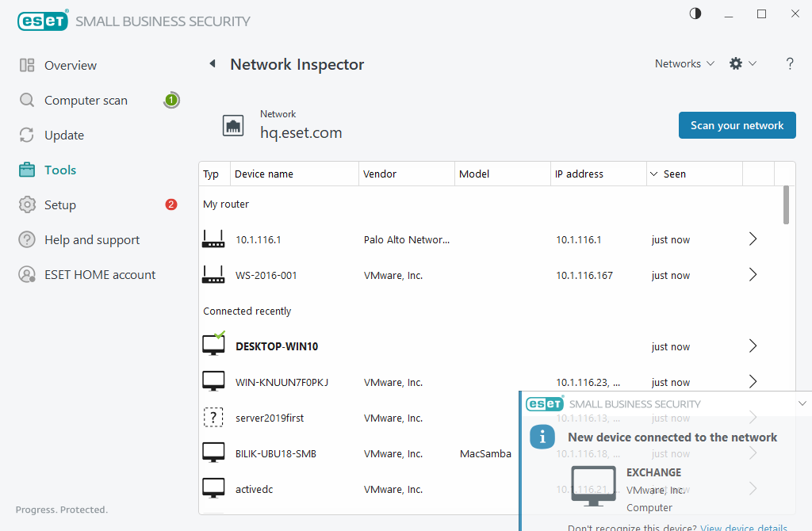Open the Overview section
The width and height of the screenshot is (812, 531).
tap(71, 65)
